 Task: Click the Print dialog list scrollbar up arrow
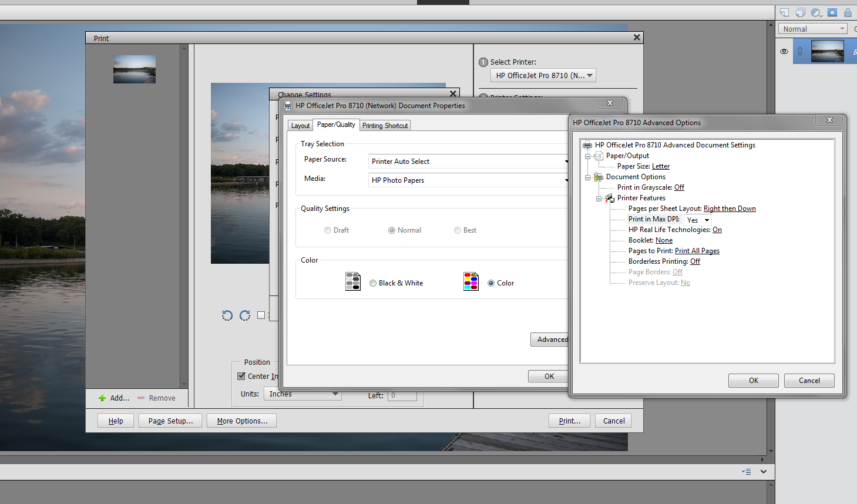[x=184, y=48]
